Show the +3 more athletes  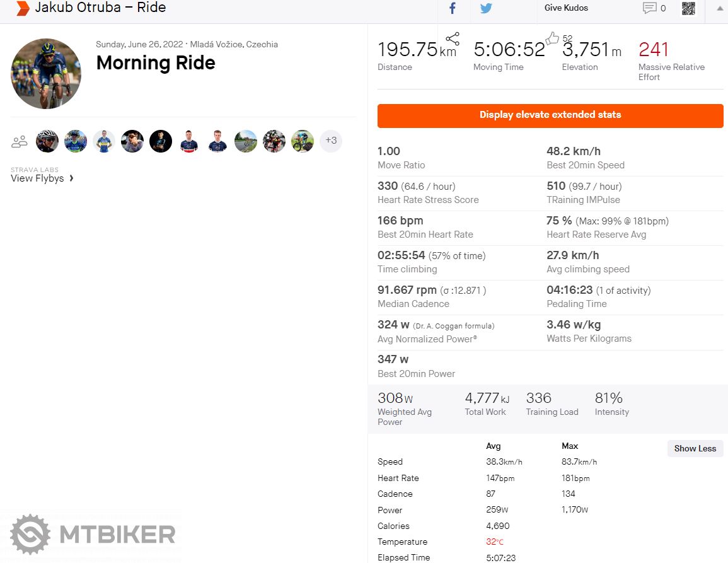(331, 141)
